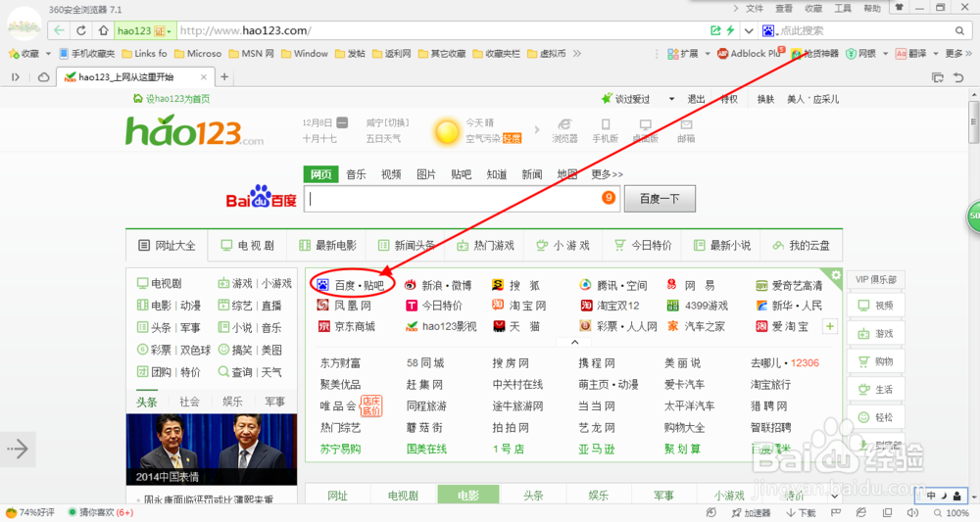Click the browser back arrow button
The width and height of the screenshot is (980, 522).
coord(59,30)
